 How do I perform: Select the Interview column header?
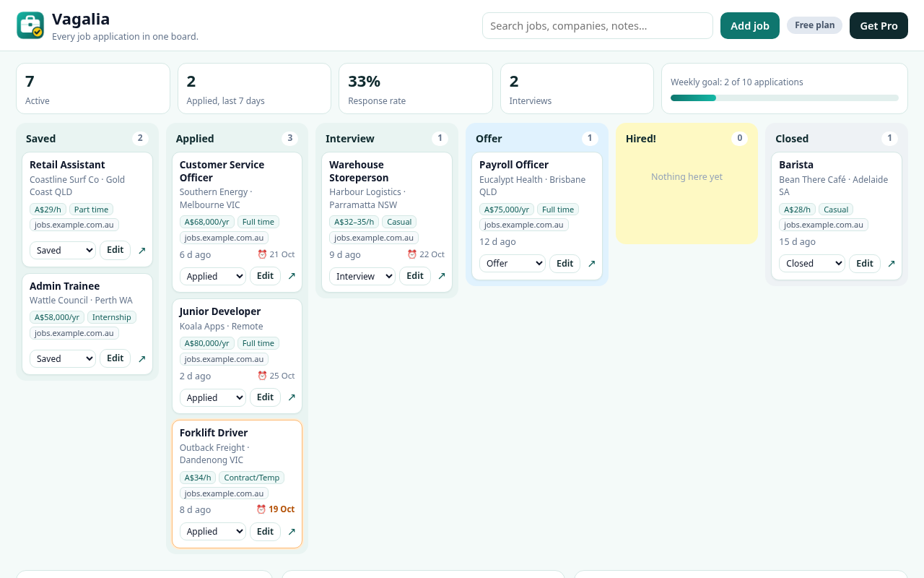350,139
